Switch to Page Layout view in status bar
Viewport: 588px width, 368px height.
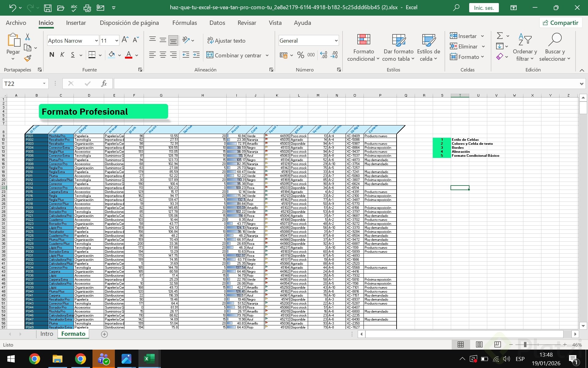[x=479, y=344]
